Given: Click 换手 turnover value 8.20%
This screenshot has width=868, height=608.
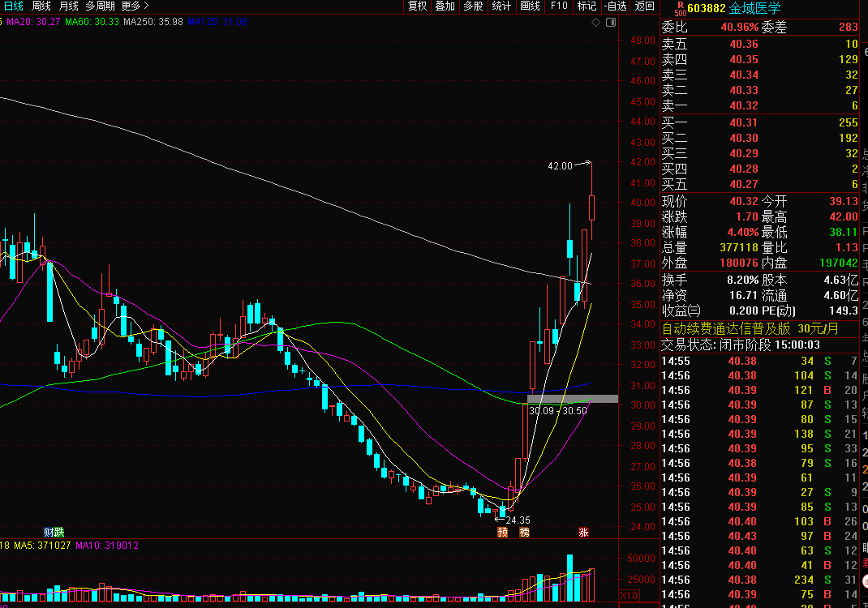Looking at the screenshot, I should click(742, 280).
